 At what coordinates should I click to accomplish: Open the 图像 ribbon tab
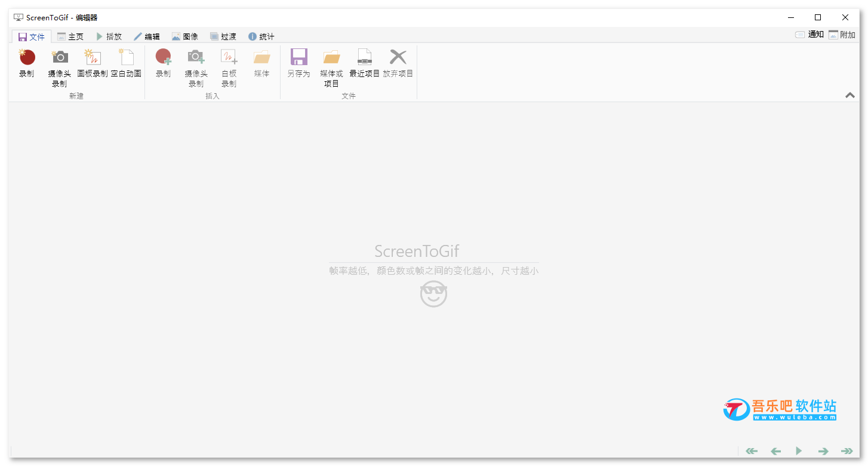(x=185, y=36)
